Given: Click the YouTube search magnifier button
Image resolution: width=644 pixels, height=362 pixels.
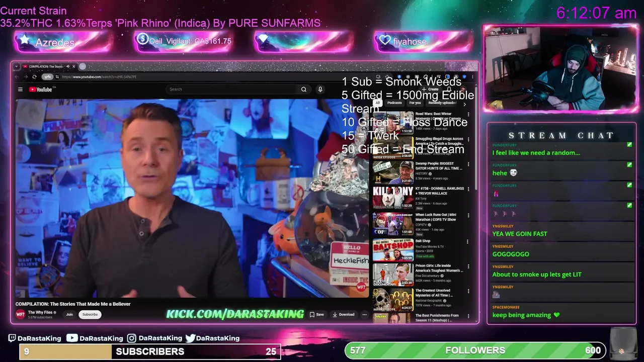Looking at the screenshot, I should (x=304, y=89).
